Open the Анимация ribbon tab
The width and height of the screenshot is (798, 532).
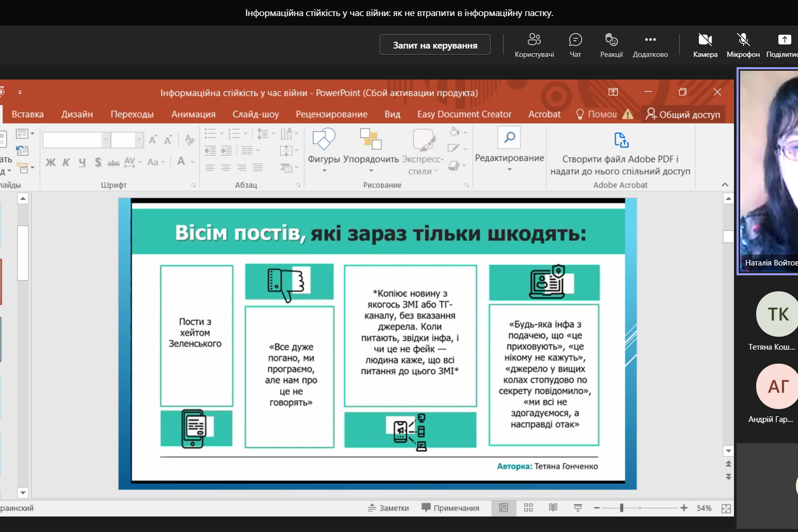193,114
